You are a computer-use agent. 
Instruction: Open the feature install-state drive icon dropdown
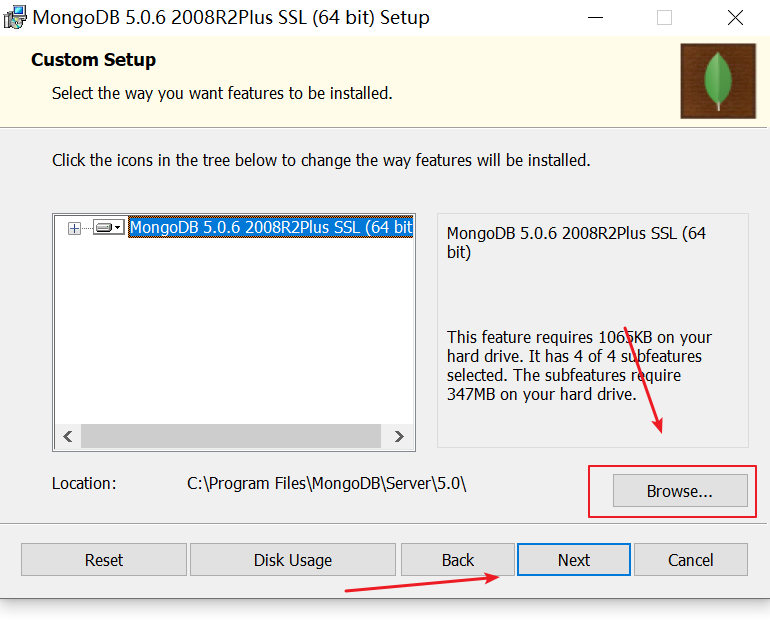coord(109,227)
